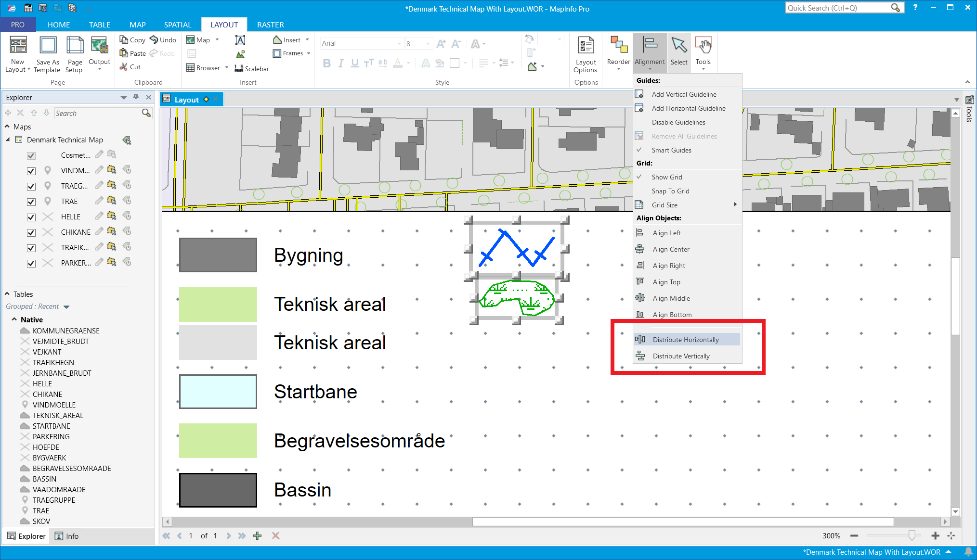977x560 pixels.
Task: Toggle the Show Grid option
Action: click(x=666, y=177)
